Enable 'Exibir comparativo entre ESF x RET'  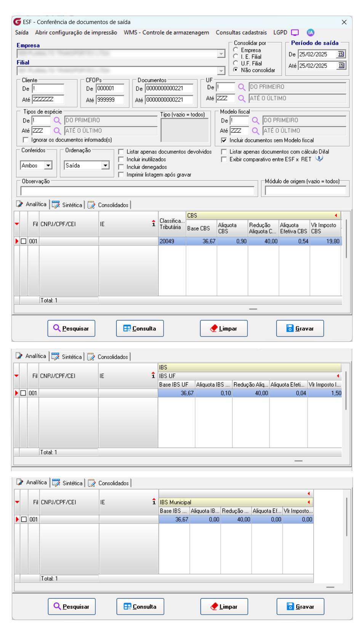click(x=224, y=159)
